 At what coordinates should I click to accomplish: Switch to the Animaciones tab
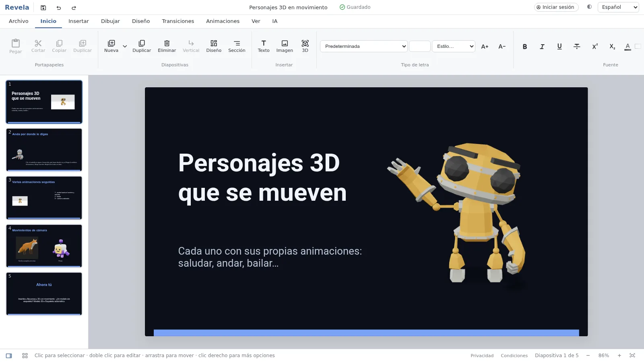[x=223, y=21]
